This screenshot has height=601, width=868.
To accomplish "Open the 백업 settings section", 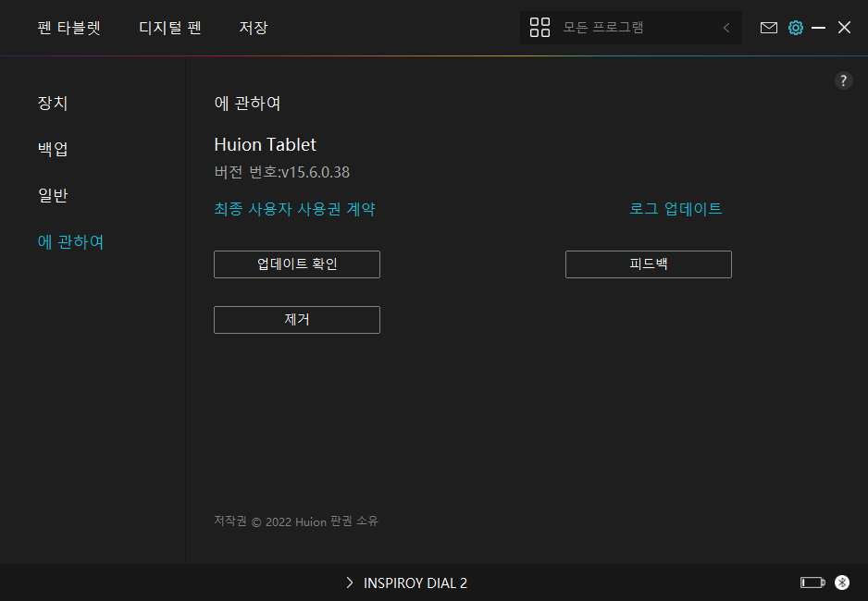I will [x=53, y=150].
